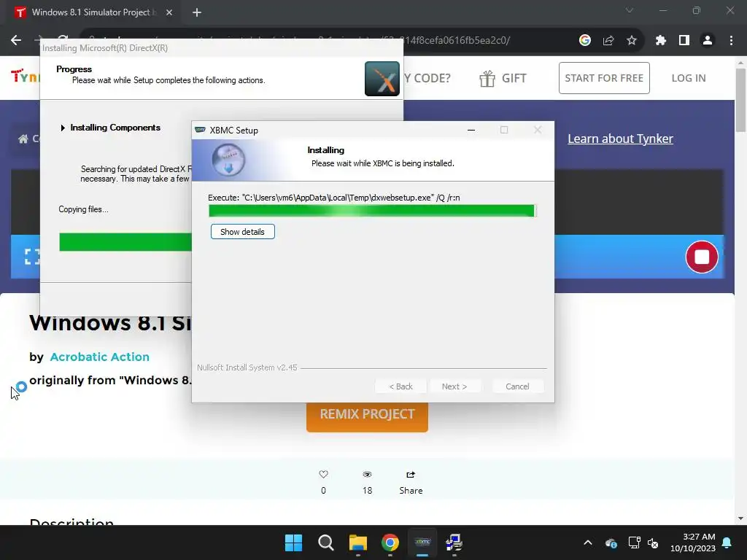
Task: Select the XBMC Setup taskbar icon
Action: (x=422, y=542)
